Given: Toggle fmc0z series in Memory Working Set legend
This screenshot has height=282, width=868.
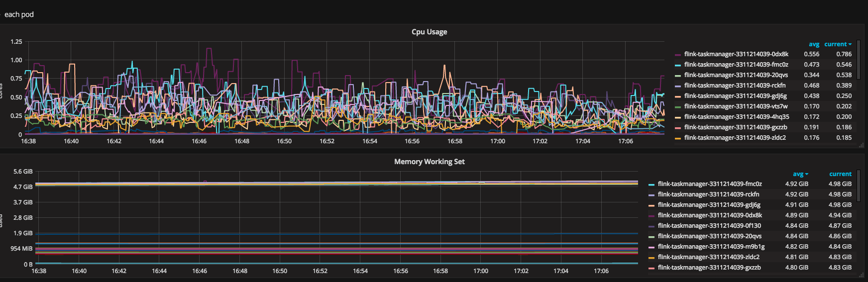Looking at the screenshot, I should [x=709, y=184].
